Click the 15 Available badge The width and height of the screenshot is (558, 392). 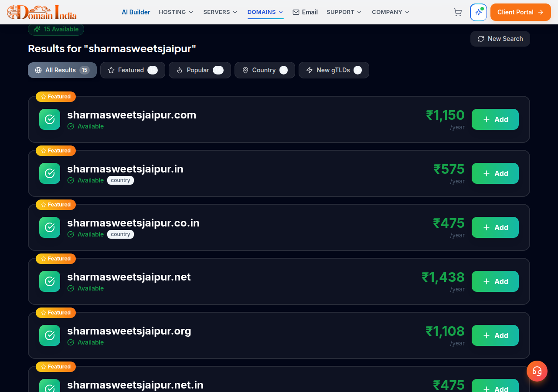click(56, 29)
